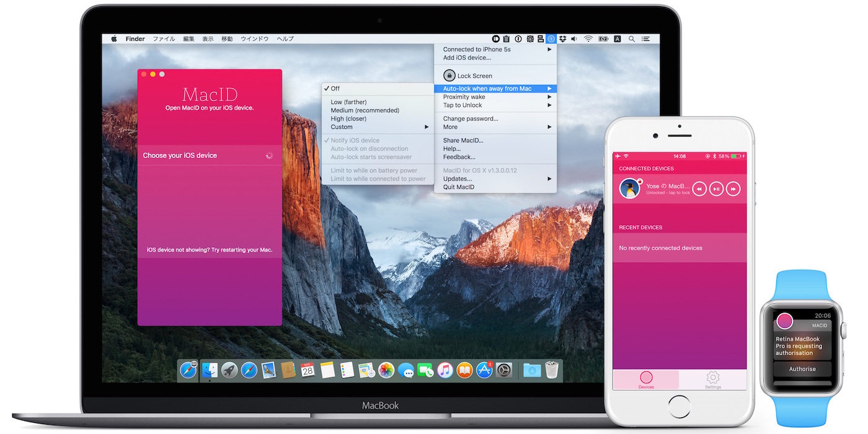The height and width of the screenshot is (434, 868).
Task: Toggle Auto-lock starts screensaver
Action: coord(378,157)
